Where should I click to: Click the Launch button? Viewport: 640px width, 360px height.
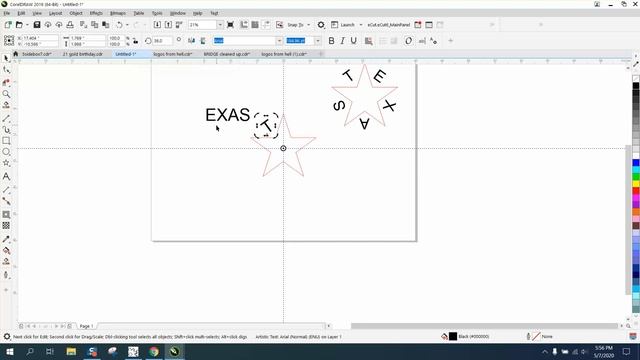[x=343, y=25]
